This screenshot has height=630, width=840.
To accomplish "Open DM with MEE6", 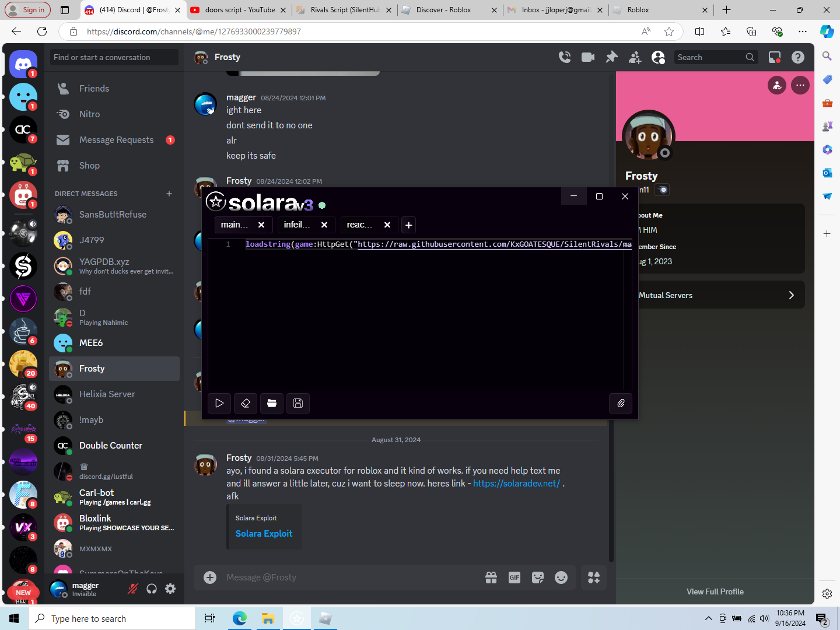I will pyautogui.click(x=114, y=343).
